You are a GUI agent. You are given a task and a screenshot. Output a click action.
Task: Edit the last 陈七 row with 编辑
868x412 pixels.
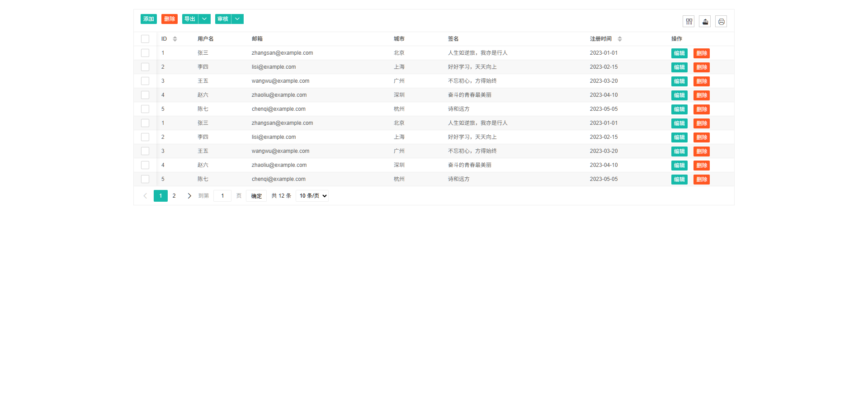(679, 180)
